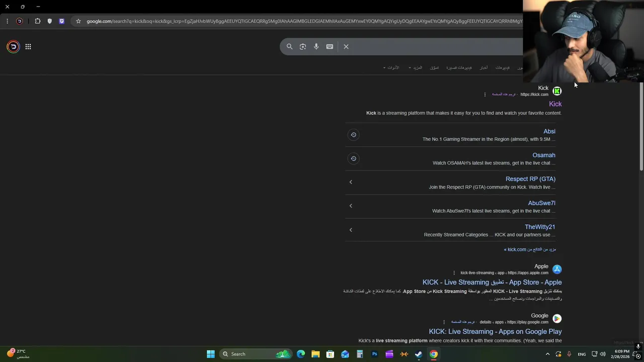Screen dimensions: 644x362
Task: Bookmark this page with the star icon
Action: click(x=78, y=21)
